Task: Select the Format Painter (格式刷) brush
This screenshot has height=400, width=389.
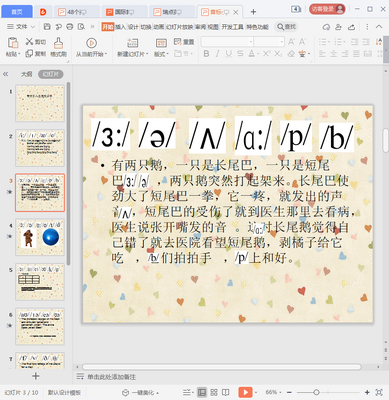Action: coord(58,43)
